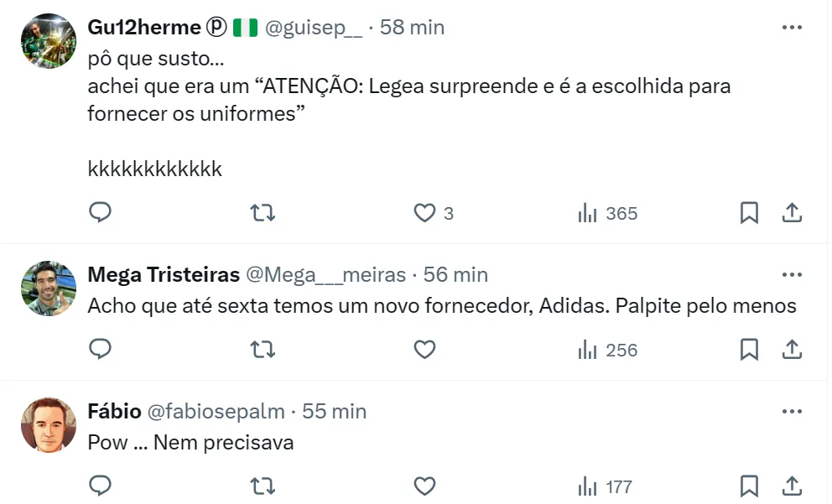The image size is (832, 504).
Task: Reply to Gu12herme's tweet
Action: click(x=101, y=213)
